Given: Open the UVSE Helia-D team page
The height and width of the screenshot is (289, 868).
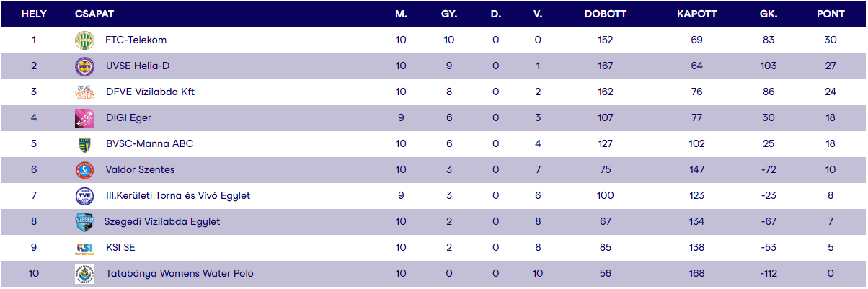Looking at the screenshot, I should pyautogui.click(x=138, y=66).
